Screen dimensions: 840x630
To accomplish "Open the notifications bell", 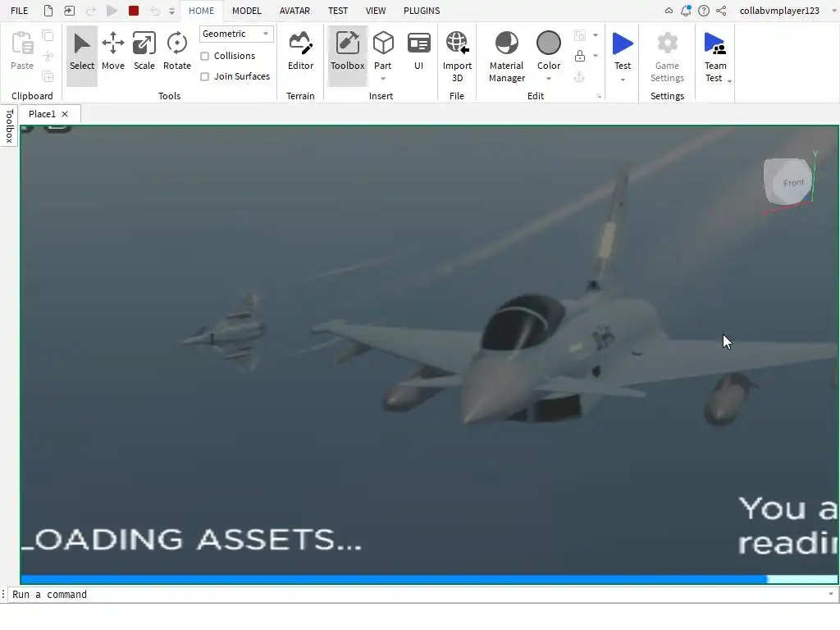I will tap(686, 11).
